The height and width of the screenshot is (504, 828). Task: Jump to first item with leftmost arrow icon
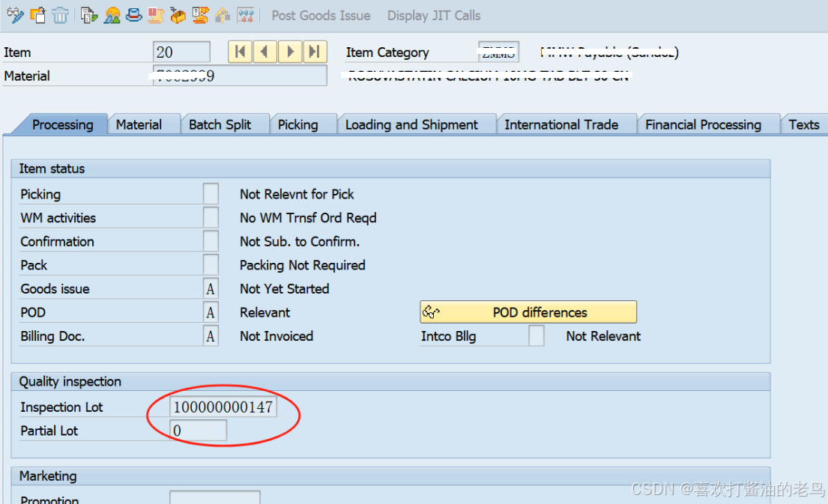tap(239, 52)
